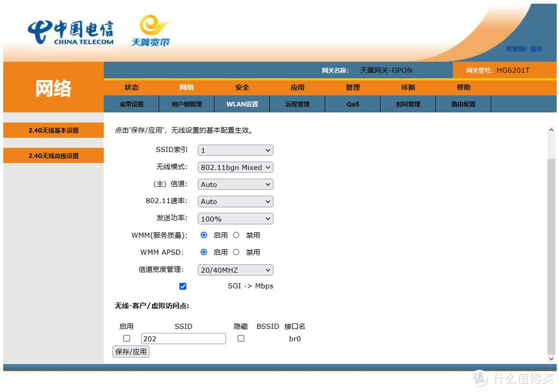Open the 信道宽度管理 20/40MHZ dropdown

click(x=236, y=270)
